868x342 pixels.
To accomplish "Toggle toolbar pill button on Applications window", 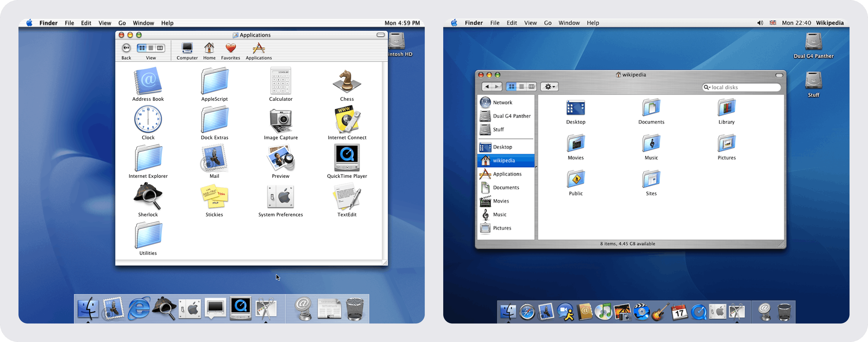I will [380, 35].
